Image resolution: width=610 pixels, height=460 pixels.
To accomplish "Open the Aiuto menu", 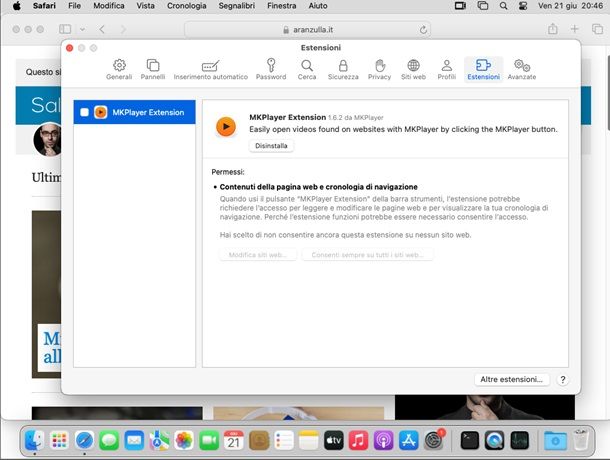I will pos(318,6).
